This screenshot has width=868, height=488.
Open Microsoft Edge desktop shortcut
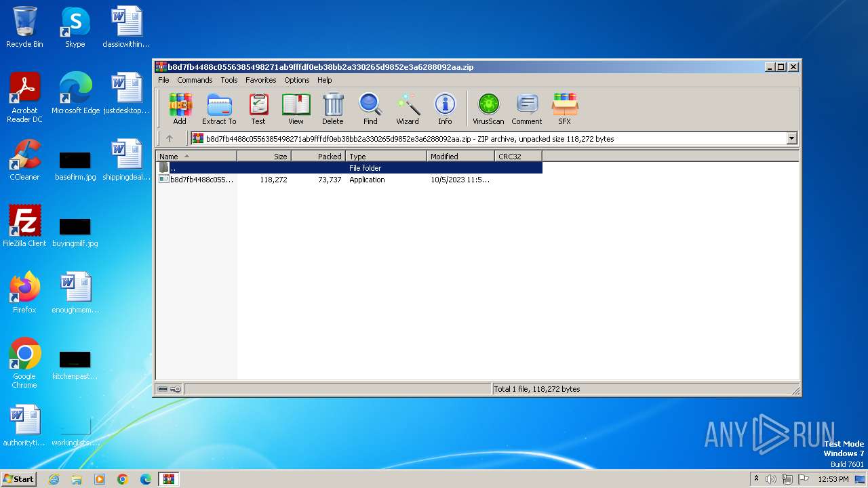coord(75,94)
